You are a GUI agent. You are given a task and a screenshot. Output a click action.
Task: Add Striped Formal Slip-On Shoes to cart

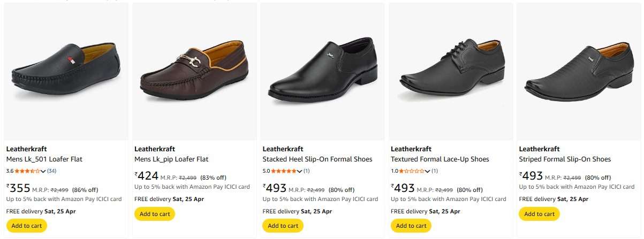point(540,214)
